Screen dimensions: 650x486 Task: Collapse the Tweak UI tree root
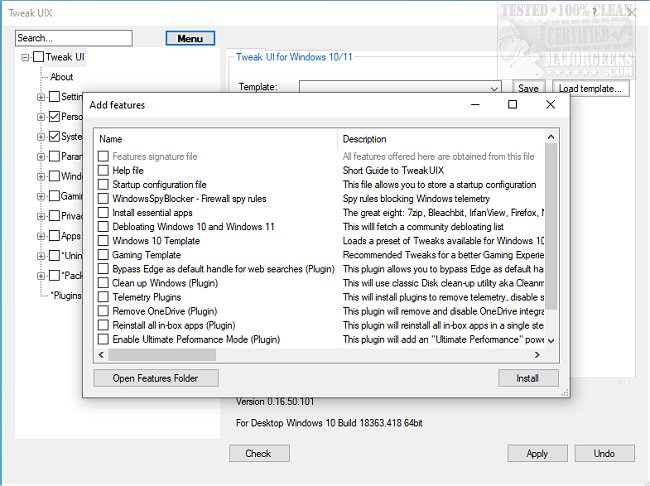(25, 58)
